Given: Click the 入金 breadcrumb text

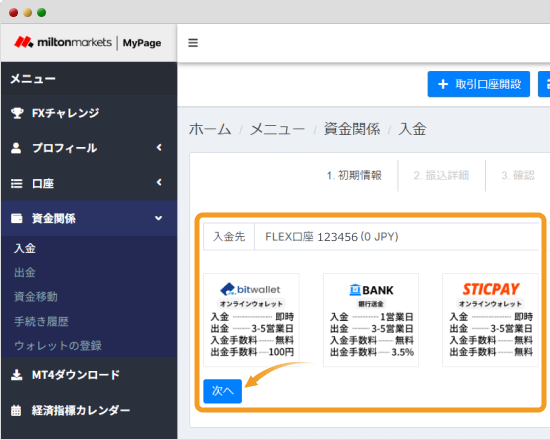Looking at the screenshot, I should point(412,129).
